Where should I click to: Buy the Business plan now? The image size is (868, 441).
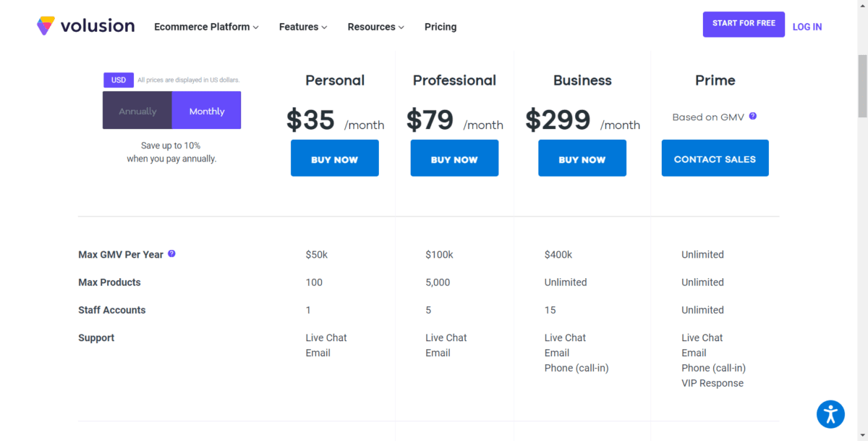pyautogui.click(x=582, y=159)
